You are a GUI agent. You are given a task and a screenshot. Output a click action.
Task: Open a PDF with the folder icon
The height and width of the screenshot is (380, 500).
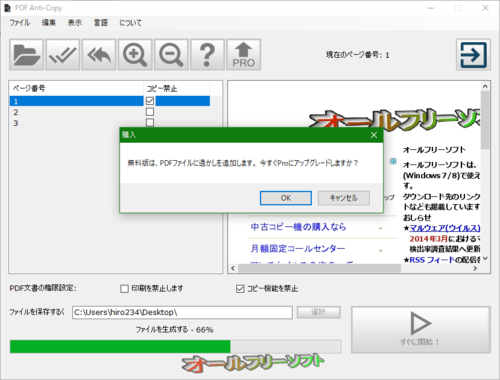click(26, 55)
